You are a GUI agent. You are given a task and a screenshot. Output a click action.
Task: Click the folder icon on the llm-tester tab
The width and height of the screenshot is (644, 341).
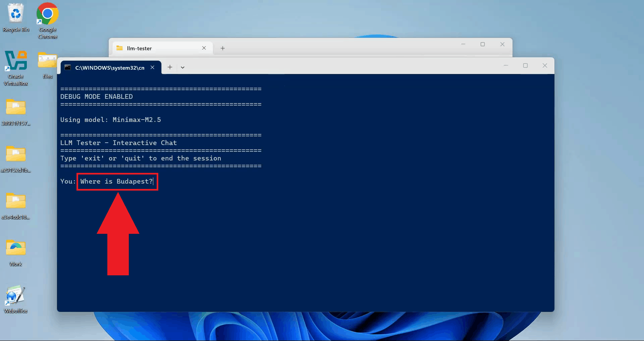pos(119,48)
